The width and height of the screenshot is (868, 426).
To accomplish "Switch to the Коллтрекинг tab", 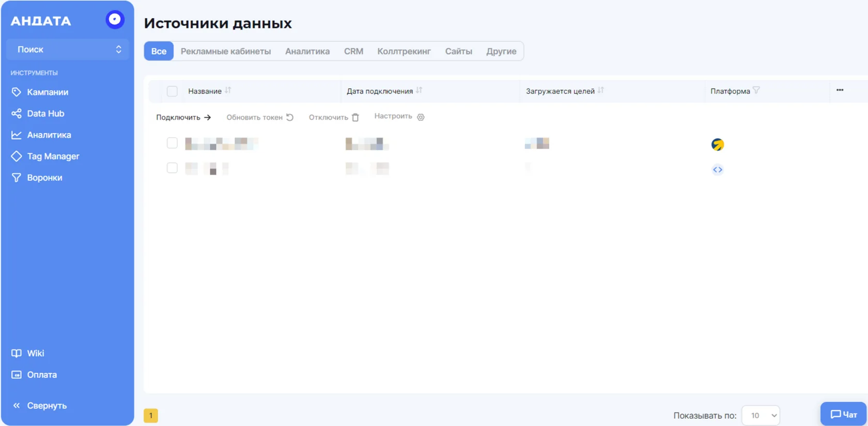I will pos(404,51).
